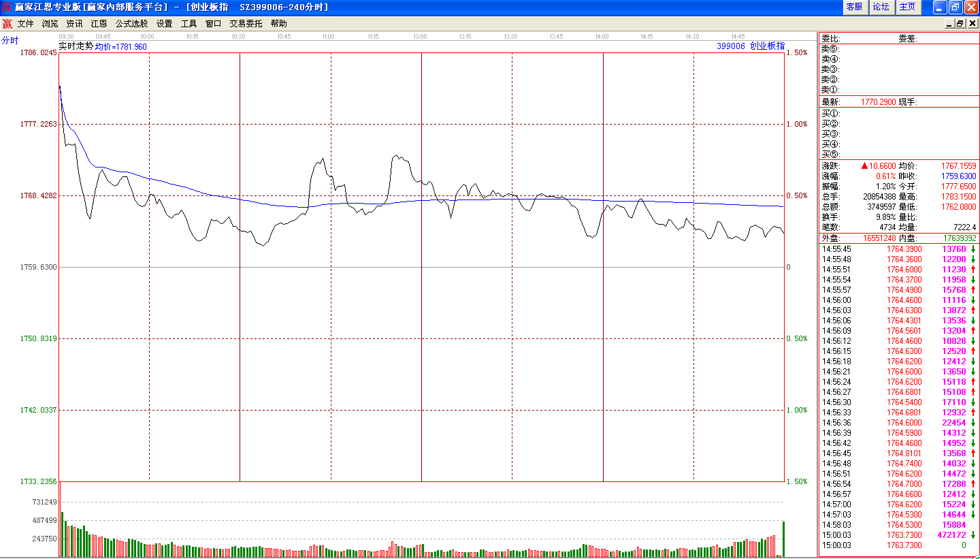Image resolution: width=980 pixels, height=559 pixels.
Task: Open the 设置 menu
Action: [164, 23]
